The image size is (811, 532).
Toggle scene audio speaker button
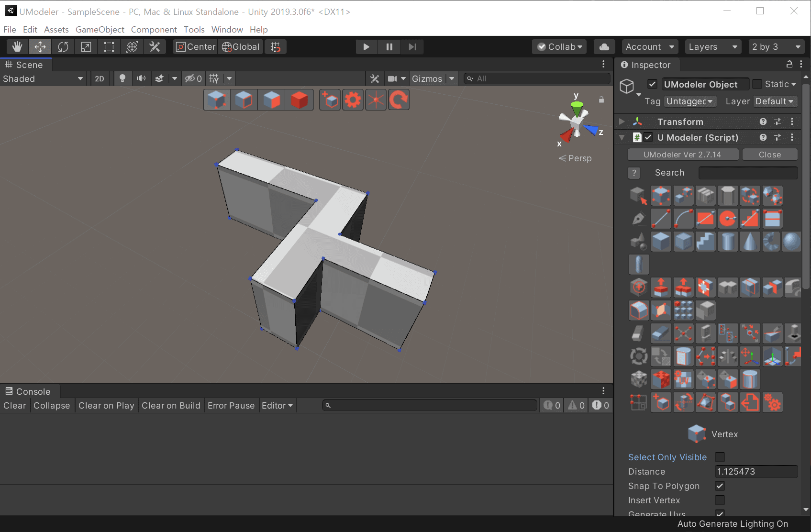141,78
